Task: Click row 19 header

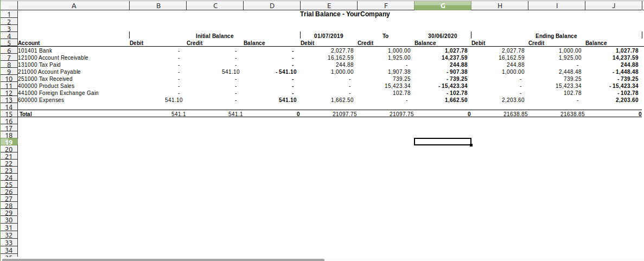Action: tap(9, 142)
